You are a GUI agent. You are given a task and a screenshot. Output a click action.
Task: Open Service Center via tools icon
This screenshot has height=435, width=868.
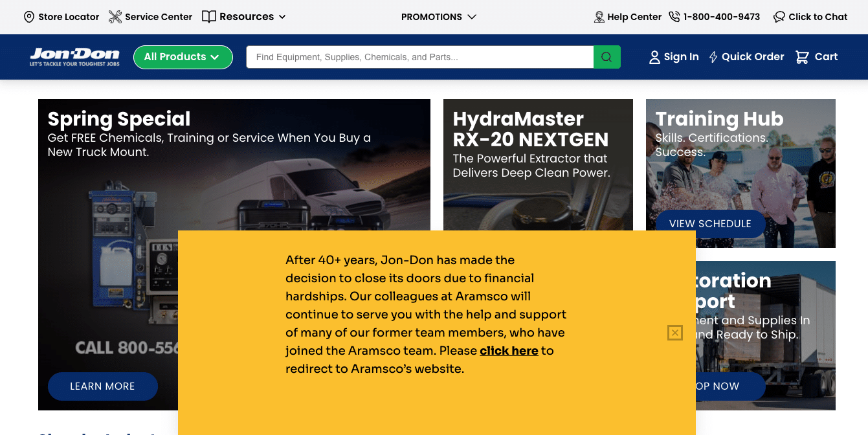(115, 17)
